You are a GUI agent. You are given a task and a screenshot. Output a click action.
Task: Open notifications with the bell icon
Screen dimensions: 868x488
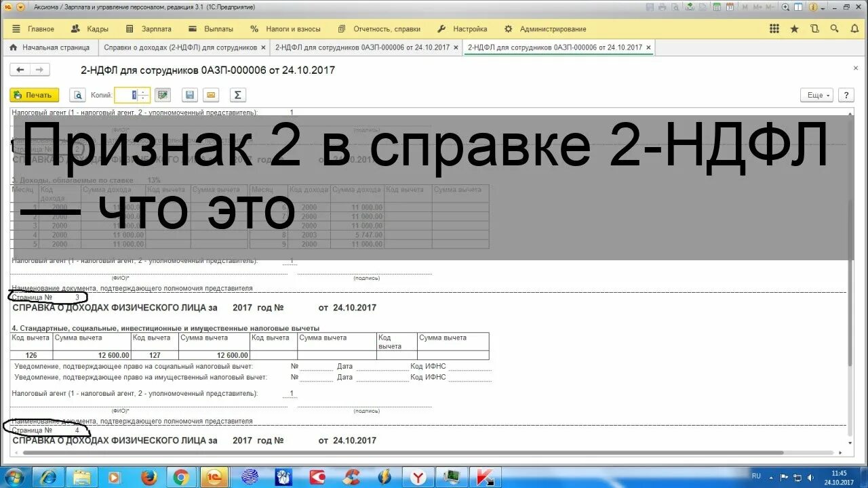(x=854, y=29)
